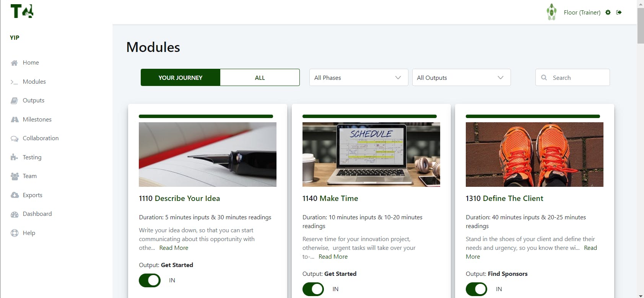
Task: Click the logout arrow icon
Action: pos(619,12)
